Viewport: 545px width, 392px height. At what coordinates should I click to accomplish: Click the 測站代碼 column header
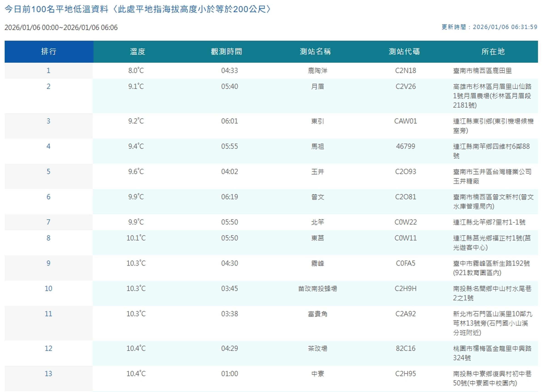point(404,51)
